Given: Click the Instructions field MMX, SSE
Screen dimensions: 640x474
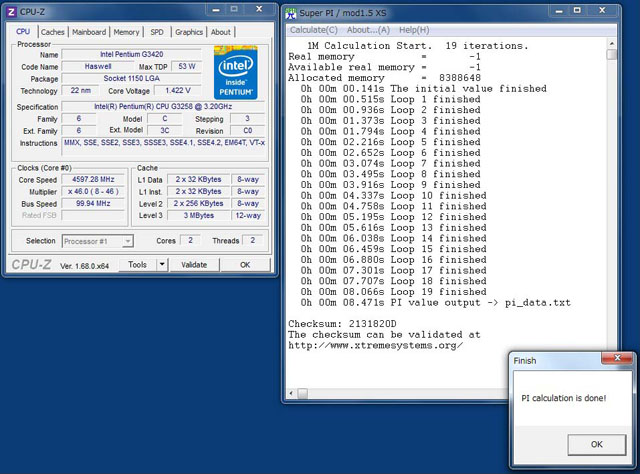Looking at the screenshot, I should pyautogui.click(x=164, y=145).
